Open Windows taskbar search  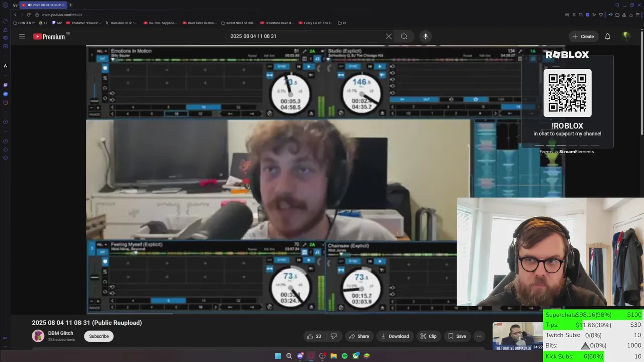coord(289,356)
